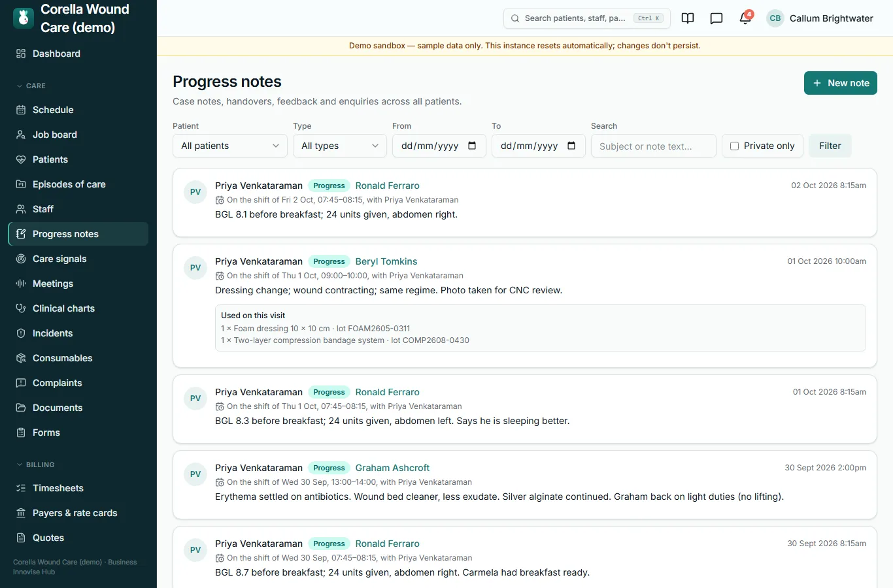Open the From date calendar picker icon

tap(472, 146)
